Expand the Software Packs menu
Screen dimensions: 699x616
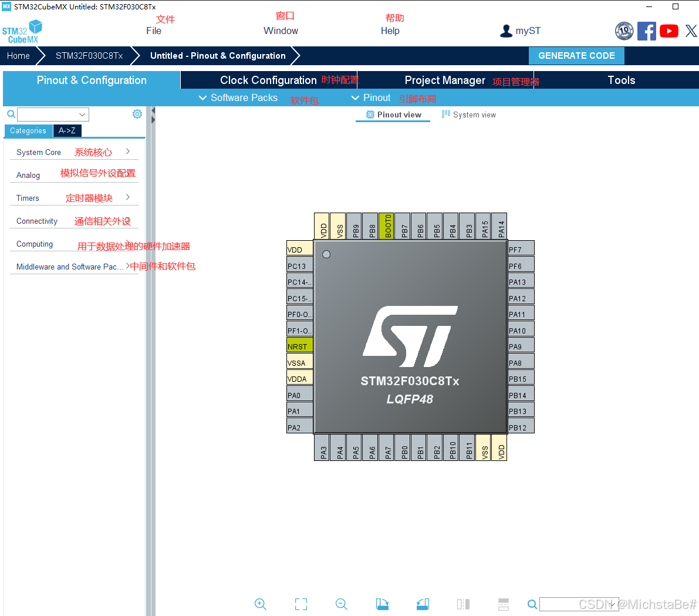238,97
